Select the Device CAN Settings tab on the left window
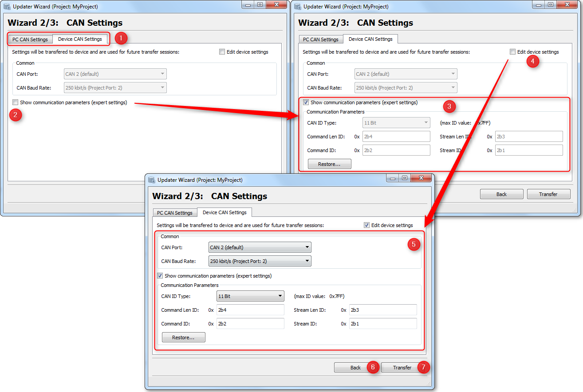 (80, 39)
